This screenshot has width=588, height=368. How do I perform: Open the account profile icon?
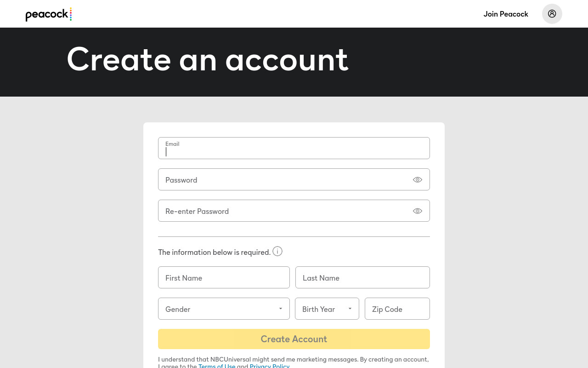552,14
